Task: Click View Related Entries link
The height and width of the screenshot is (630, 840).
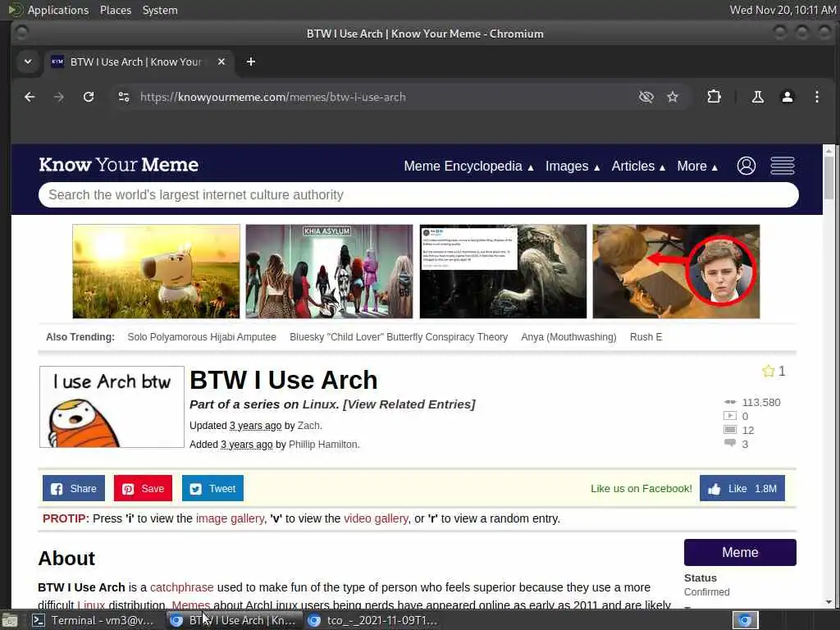Action: tap(409, 404)
